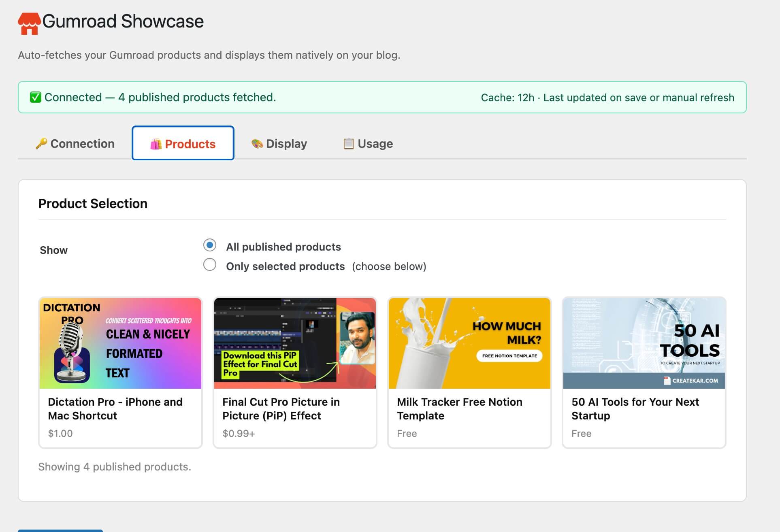Click the Showing 4 published products text

[115, 467]
